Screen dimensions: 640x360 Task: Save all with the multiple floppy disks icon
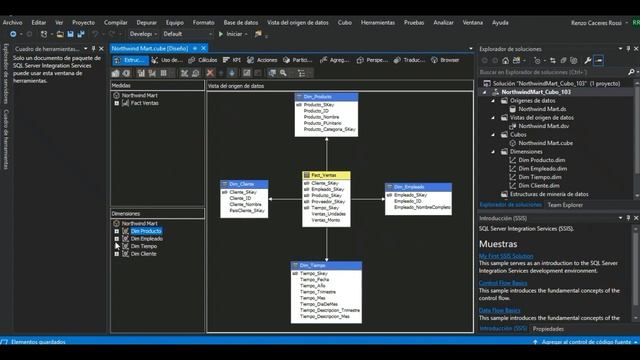click(x=81, y=34)
